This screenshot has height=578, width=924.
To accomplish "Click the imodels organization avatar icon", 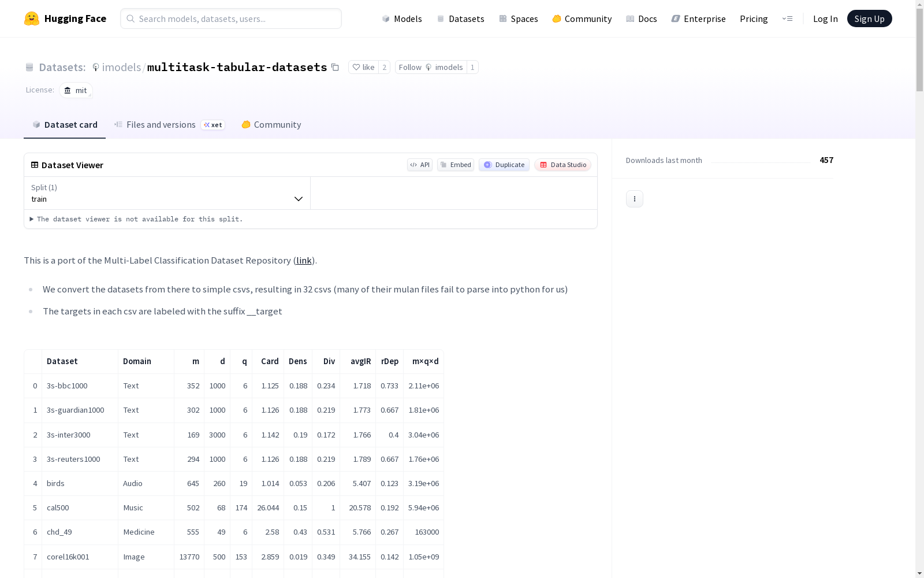I will pyautogui.click(x=96, y=67).
